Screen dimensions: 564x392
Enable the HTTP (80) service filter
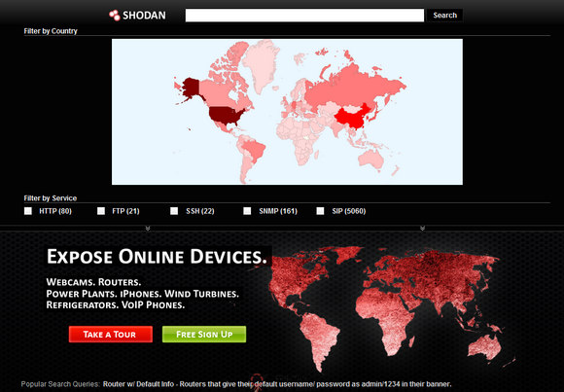[x=28, y=211]
